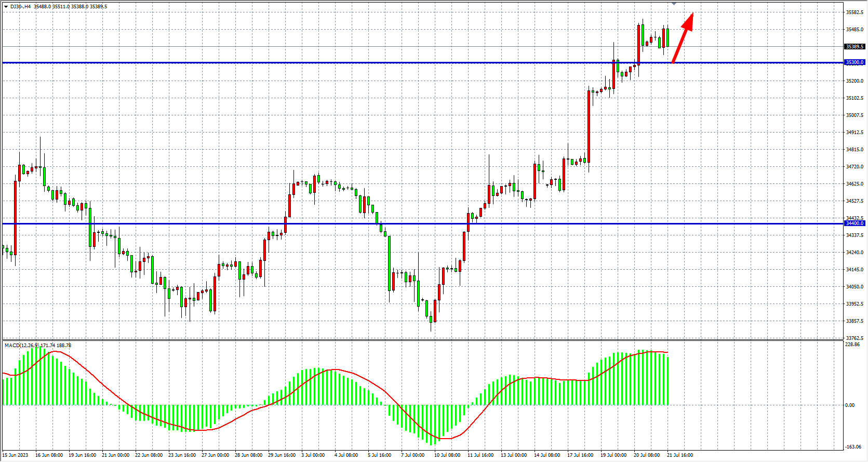Click the 0.00 level on MACD scale
This screenshot has height=462, width=868.
[850, 405]
